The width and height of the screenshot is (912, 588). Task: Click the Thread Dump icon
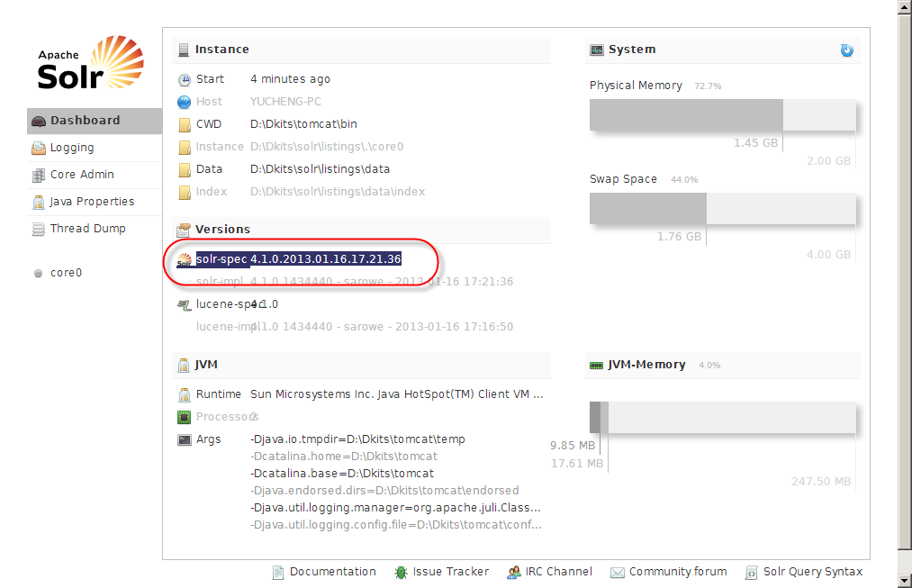pyautogui.click(x=39, y=229)
